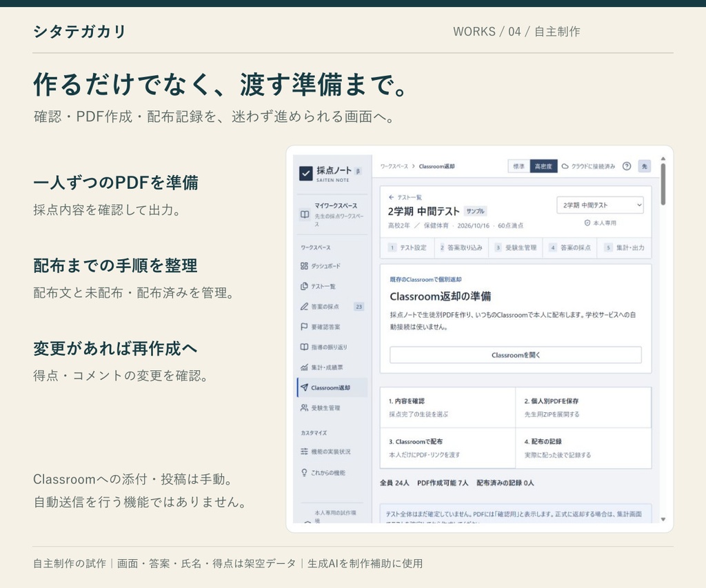Click the 採点ノート checkmark logo

pos(305,173)
